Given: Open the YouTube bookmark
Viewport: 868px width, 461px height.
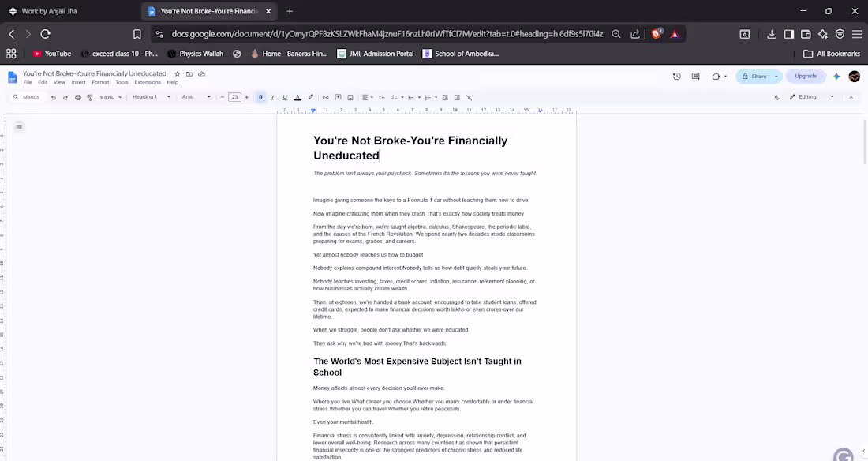Looking at the screenshot, I should (52, 54).
